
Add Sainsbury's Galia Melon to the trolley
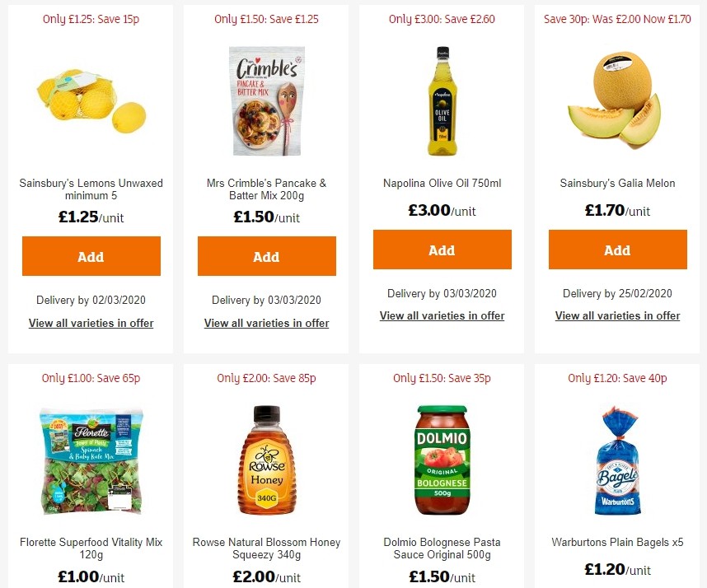pyautogui.click(x=617, y=250)
